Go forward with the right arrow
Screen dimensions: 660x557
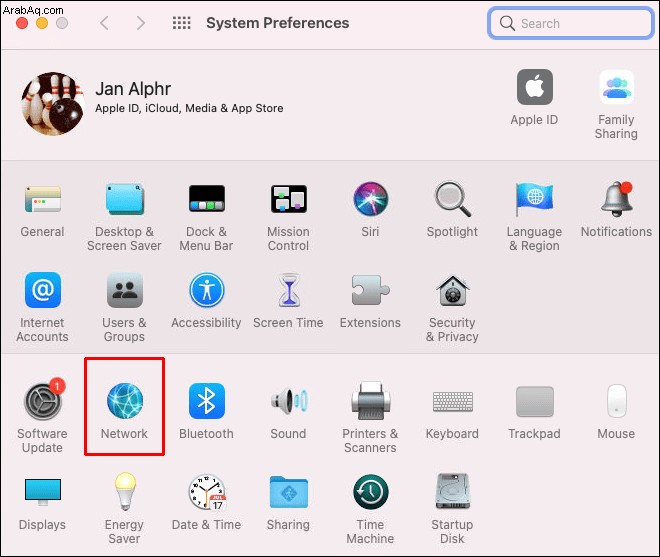[141, 23]
